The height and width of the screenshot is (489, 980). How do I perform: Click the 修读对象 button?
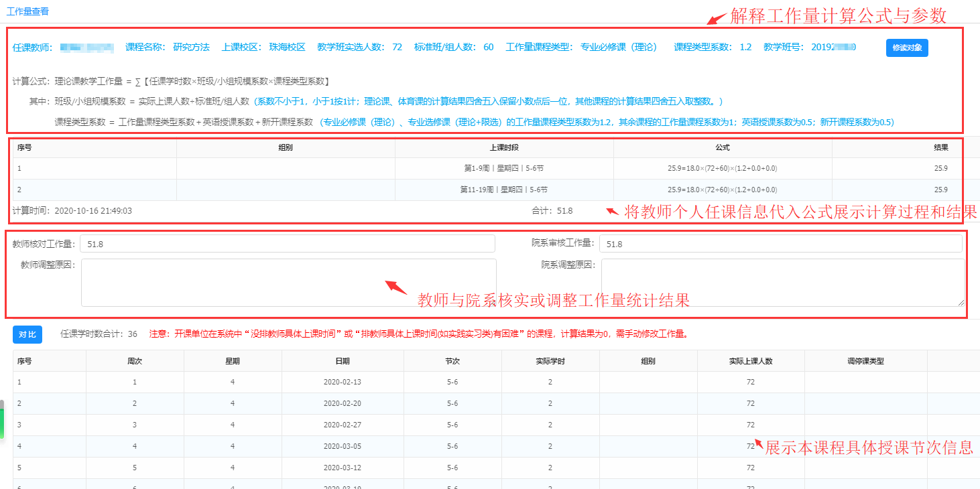click(x=906, y=48)
